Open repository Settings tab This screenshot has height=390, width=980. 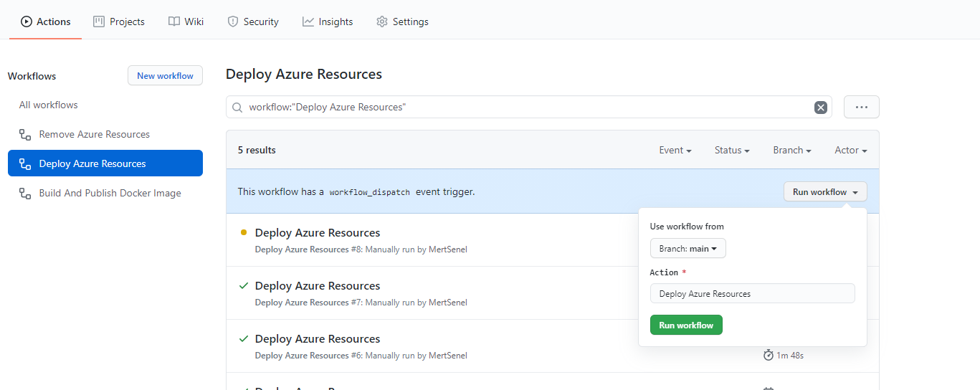click(x=402, y=22)
